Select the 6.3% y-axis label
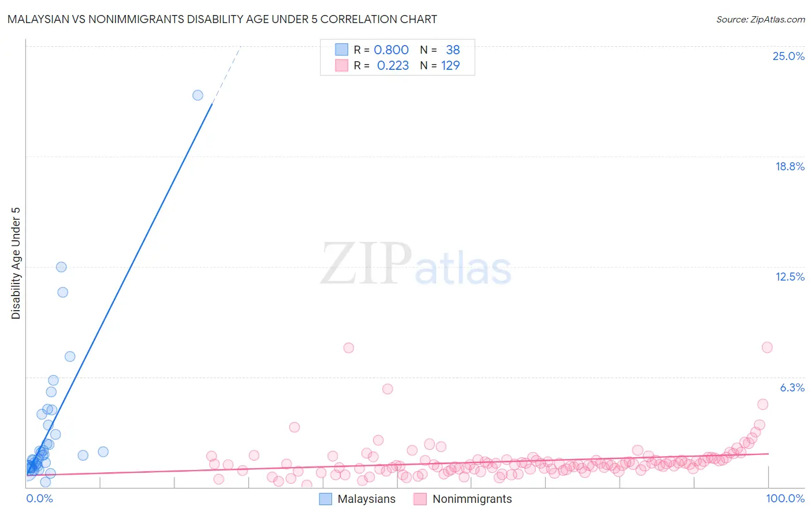 click(x=792, y=387)
